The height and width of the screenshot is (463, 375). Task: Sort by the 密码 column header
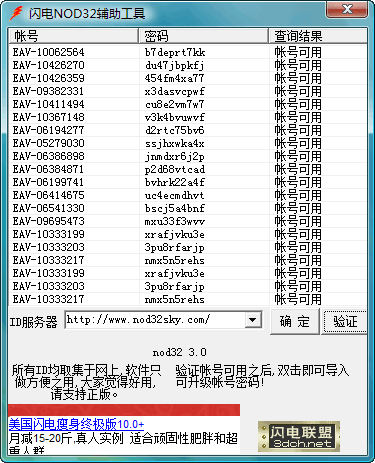(x=203, y=36)
